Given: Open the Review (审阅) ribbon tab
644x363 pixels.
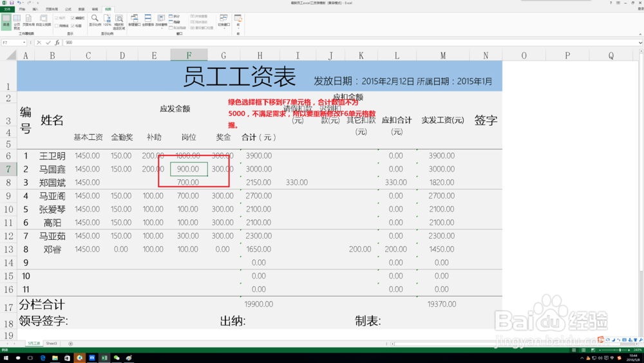Looking at the screenshot, I should coord(95,9).
